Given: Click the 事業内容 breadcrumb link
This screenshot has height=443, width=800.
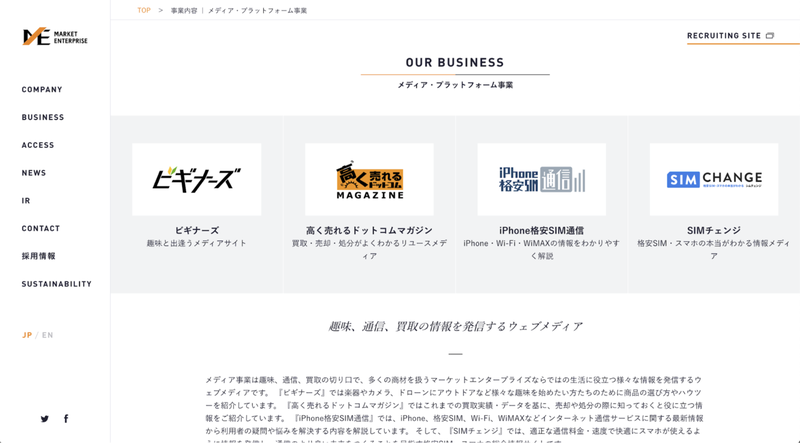Looking at the screenshot, I should tap(183, 10).
